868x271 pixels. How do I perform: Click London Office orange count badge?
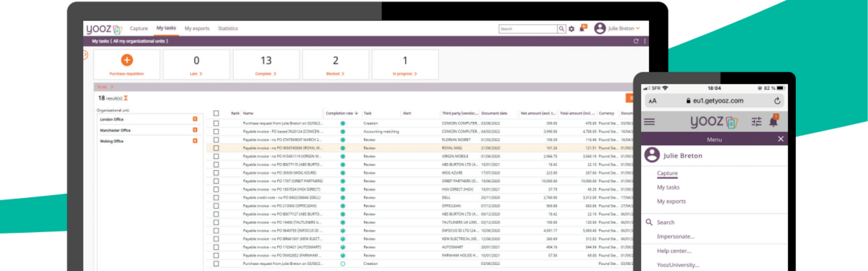[x=195, y=120]
